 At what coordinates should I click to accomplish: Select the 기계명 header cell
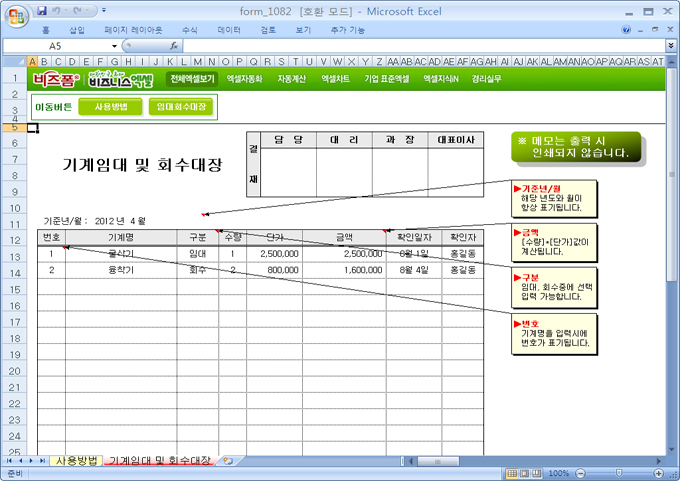point(121,237)
